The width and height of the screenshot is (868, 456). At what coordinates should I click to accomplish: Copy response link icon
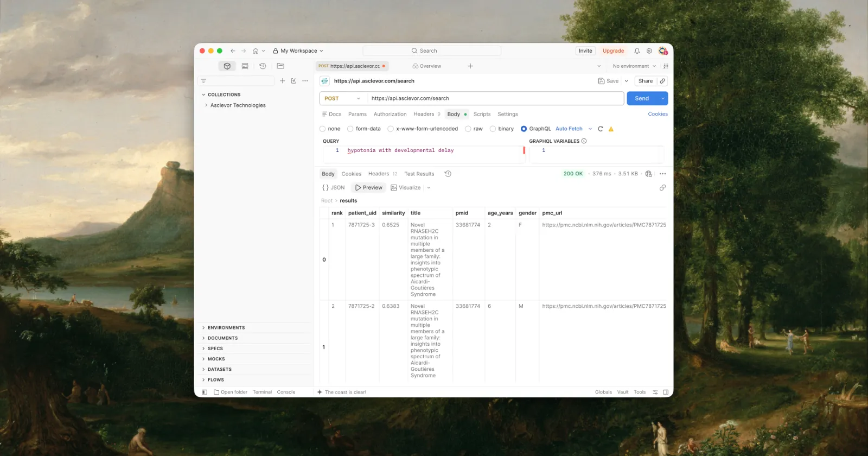[662, 188]
